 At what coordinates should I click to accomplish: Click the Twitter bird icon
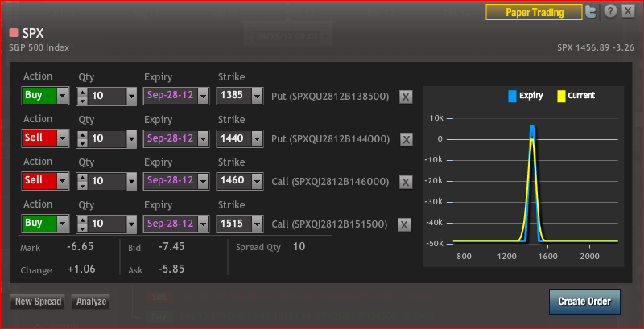(591, 12)
